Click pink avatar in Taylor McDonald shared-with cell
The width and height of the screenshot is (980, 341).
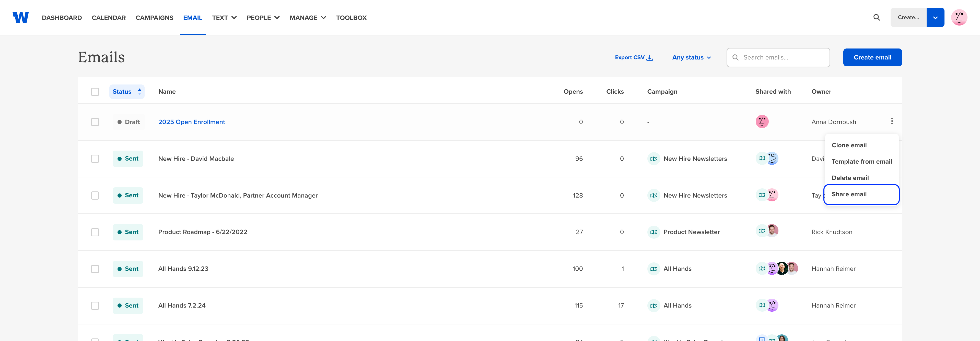[x=772, y=195]
